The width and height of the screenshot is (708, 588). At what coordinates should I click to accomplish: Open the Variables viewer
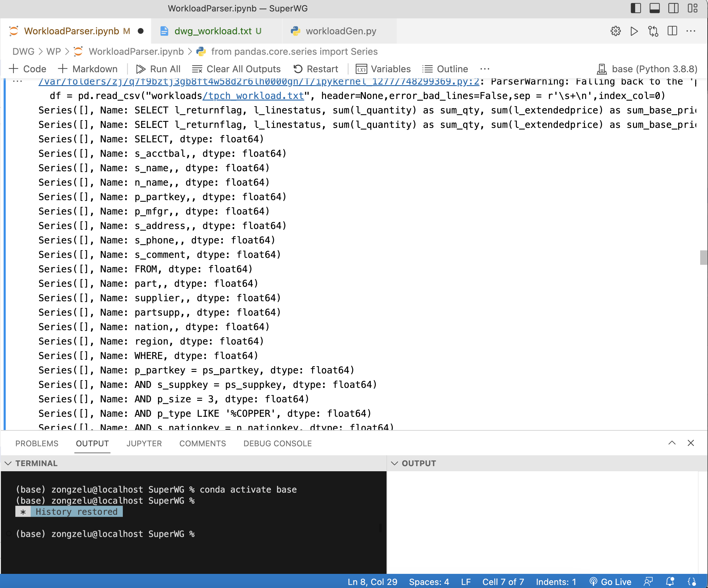(x=383, y=69)
